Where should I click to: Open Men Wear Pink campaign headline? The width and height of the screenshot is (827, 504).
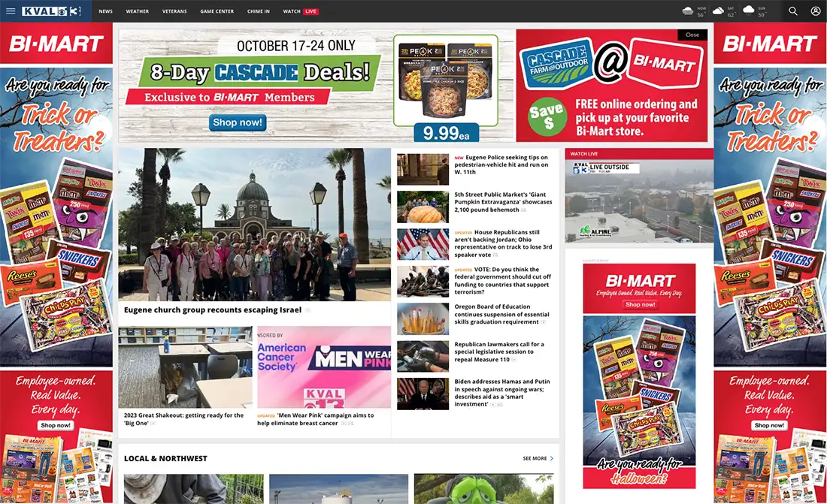pos(316,419)
